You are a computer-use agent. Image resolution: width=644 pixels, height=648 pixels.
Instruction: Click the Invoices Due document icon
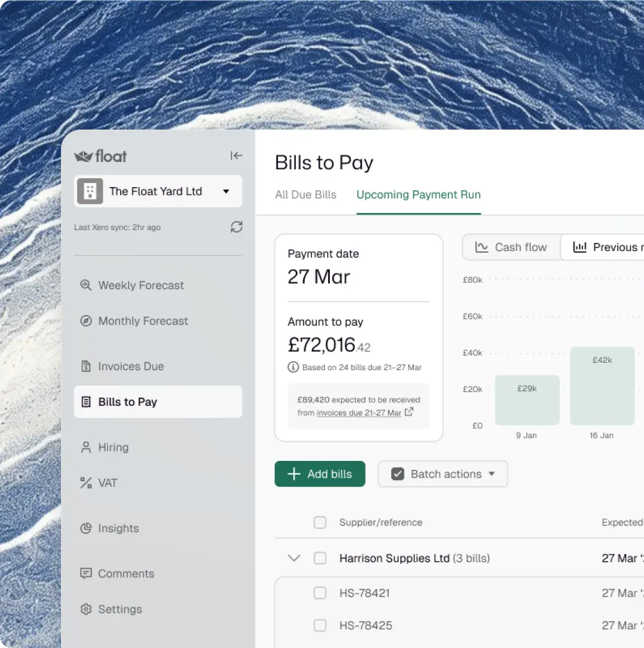(x=86, y=366)
